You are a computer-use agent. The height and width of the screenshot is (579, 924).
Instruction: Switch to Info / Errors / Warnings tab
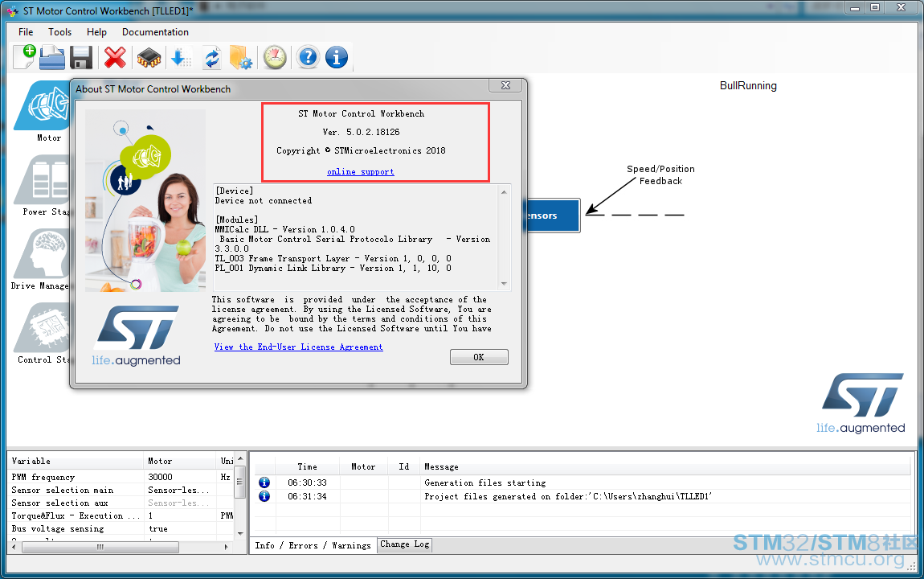click(x=313, y=545)
